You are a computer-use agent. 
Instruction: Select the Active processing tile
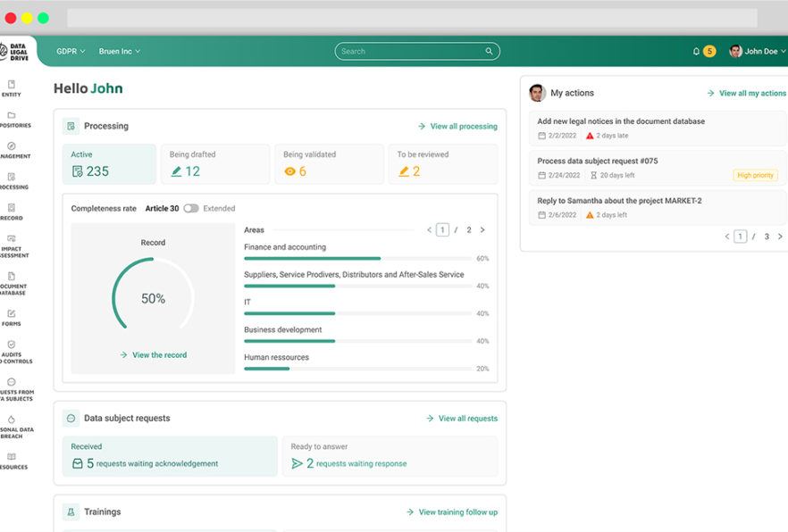pos(109,164)
